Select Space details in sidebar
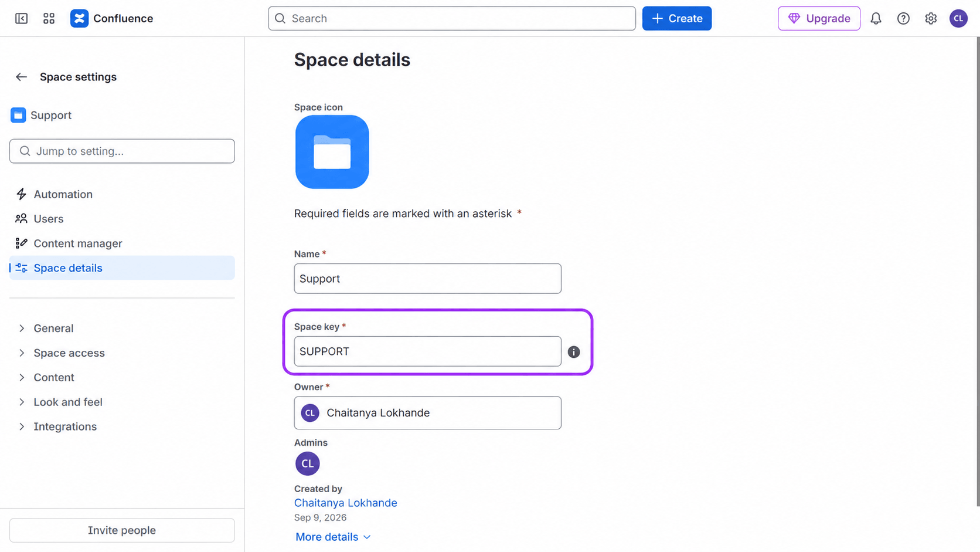980x552 pixels. click(122, 268)
